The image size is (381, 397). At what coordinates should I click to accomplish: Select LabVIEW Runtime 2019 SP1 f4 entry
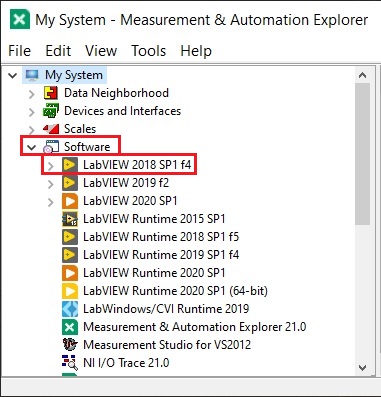161,255
